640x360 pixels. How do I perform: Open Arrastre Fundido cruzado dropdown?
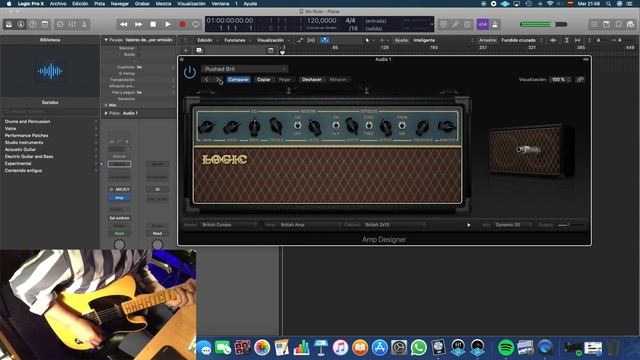521,40
